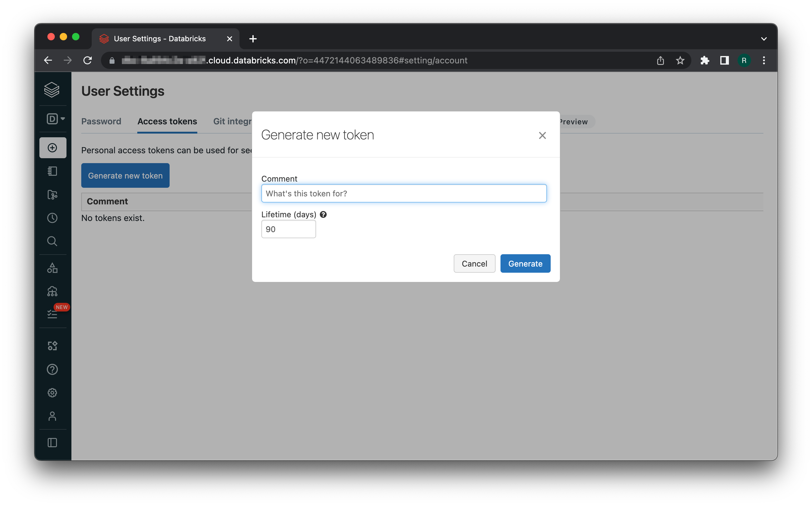Screen dimensions: 812x506
Task: Open the Settings gear icon in the sidebar
Action: [x=52, y=392]
